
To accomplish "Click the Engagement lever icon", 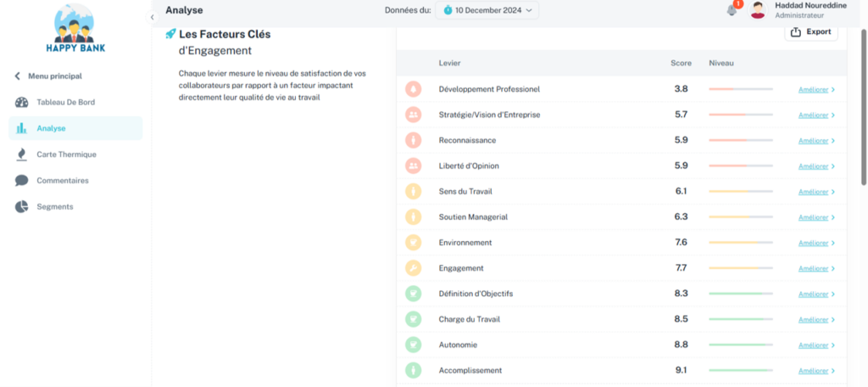I will [413, 268].
